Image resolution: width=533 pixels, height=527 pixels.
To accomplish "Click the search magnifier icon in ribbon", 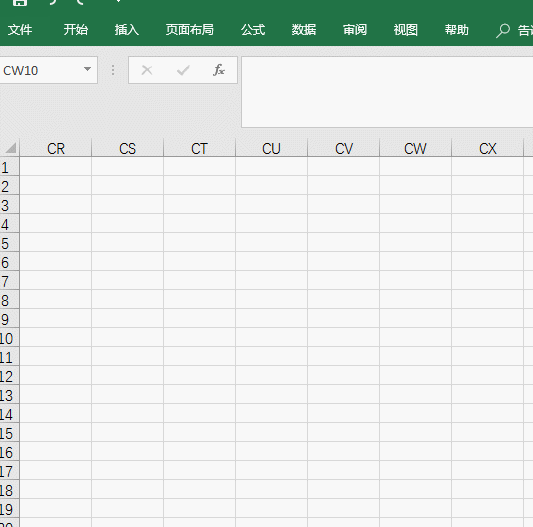I will click(x=503, y=31).
